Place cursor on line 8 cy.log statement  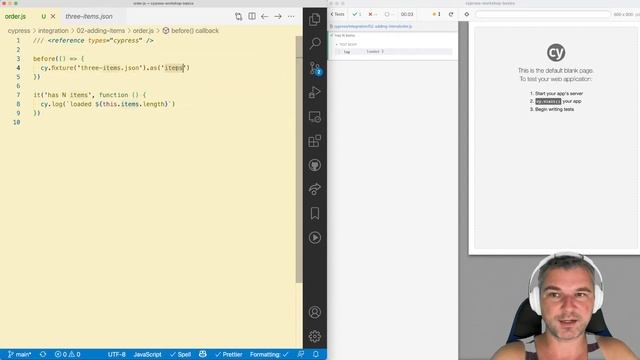[108, 104]
